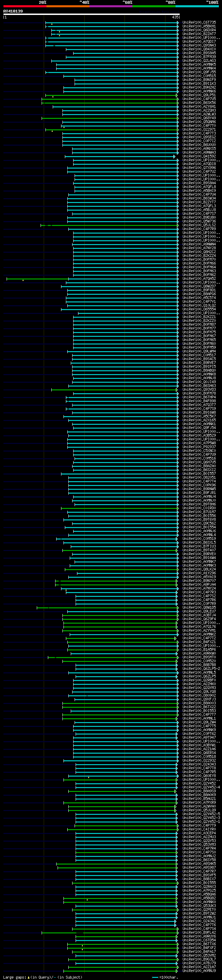Click label UniRef100_C0M519
The height and width of the screenshot is (980, 222).
(199, 538)
